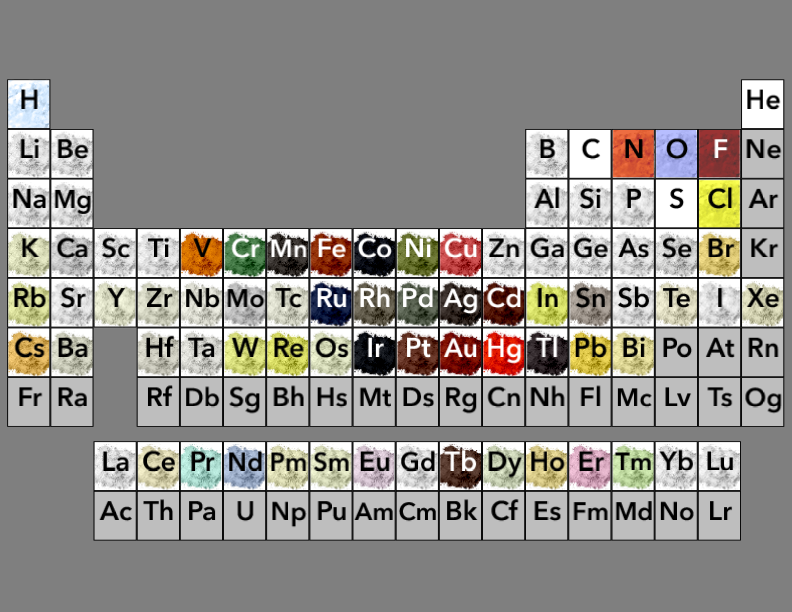Select the Chromium (Cr) green tile

[x=245, y=250]
